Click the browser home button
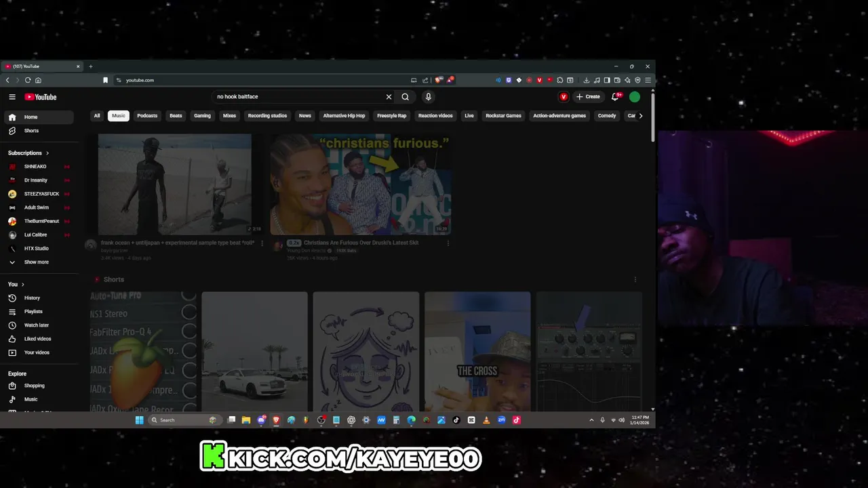This screenshot has width=868, height=488. tap(38, 80)
